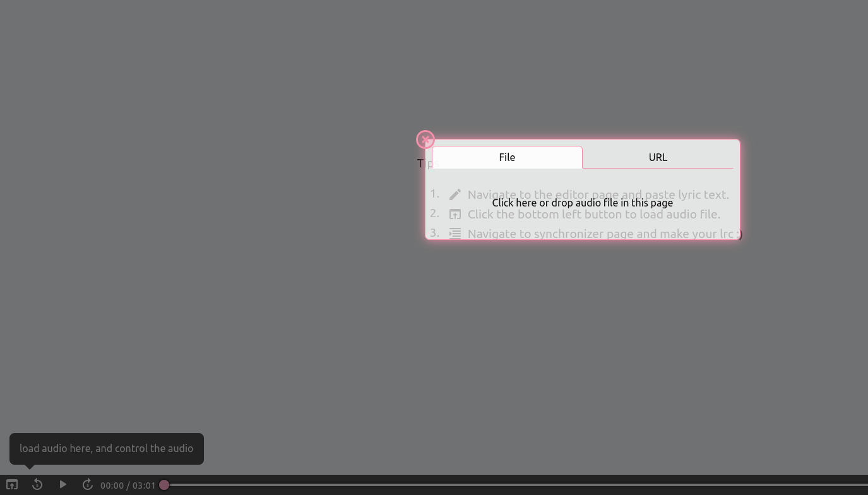Image resolution: width=868 pixels, height=495 pixels.
Task: Click the 00:00 / 03:01 time display
Action: point(128,486)
